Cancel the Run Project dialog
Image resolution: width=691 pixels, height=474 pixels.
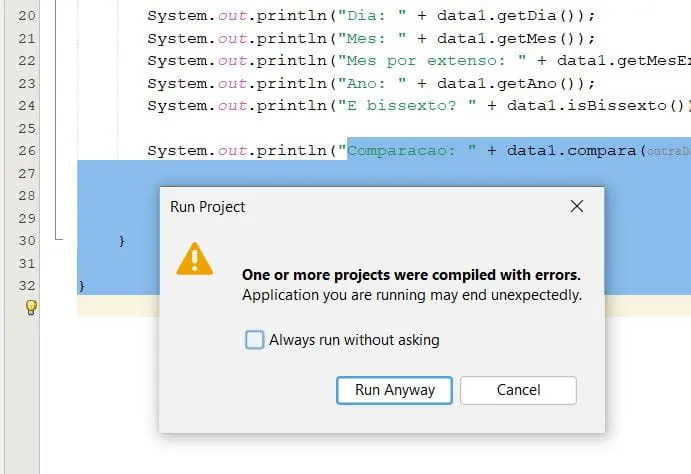518,390
